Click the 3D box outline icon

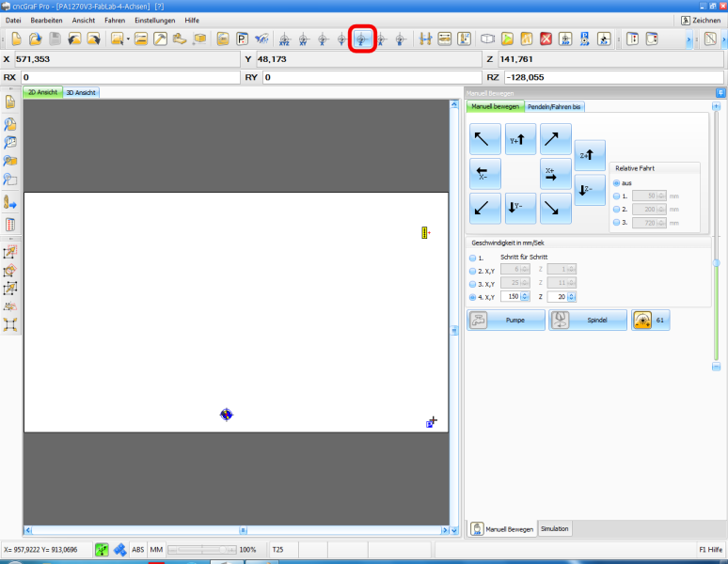point(487,39)
